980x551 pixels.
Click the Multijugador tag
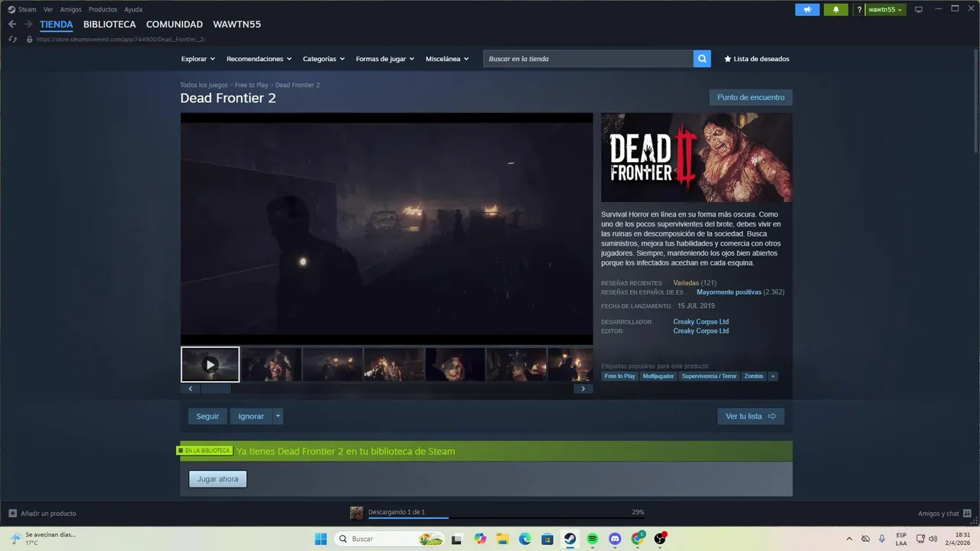658,377
